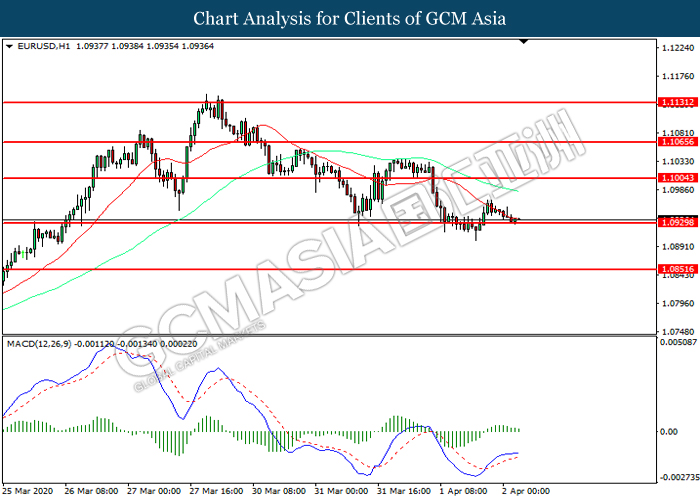Screen dimensions: 700x500
Task: Click the MACD histogram value 0.000220
Action: pyautogui.click(x=179, y=344)
